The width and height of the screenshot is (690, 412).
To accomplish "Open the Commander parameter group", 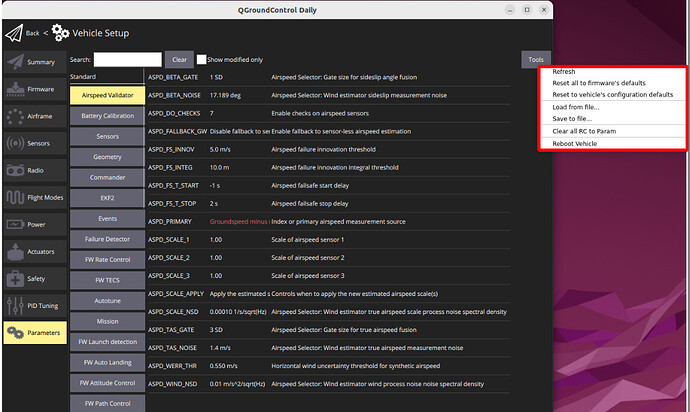I will click(107, 177).
